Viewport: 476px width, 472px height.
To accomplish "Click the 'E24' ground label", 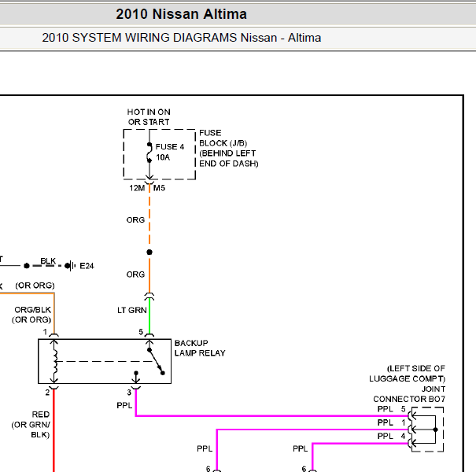I will click(87, 266).
